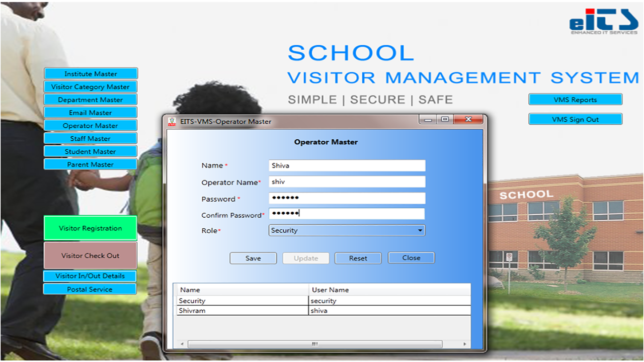Focus the Operator Name text box
The image size is (644, 362).
(x=347, y=182)
